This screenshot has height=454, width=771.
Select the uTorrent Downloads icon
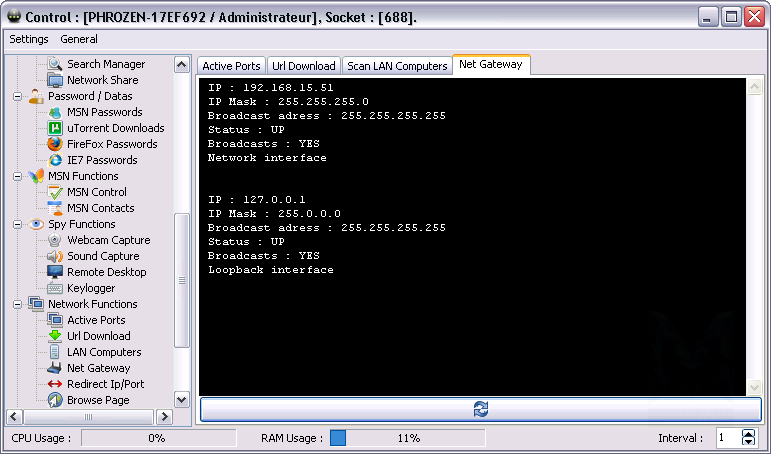click(x=55, y=128)
